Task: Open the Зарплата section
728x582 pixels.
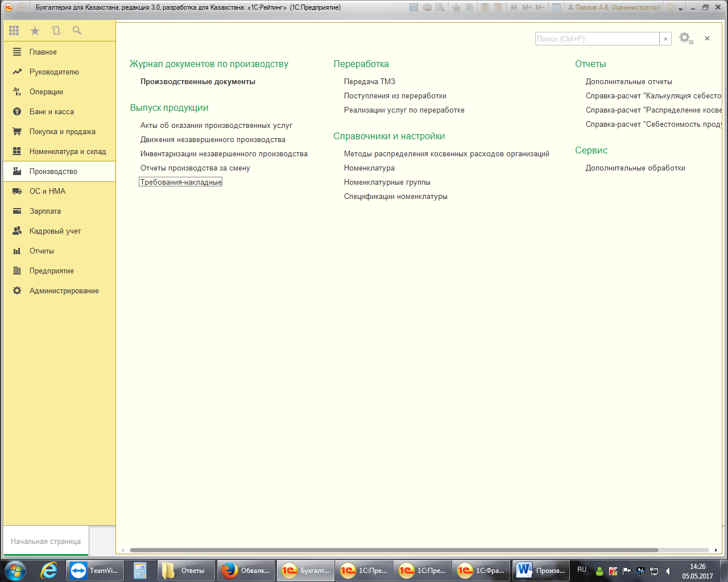Action: coord(59,211)
